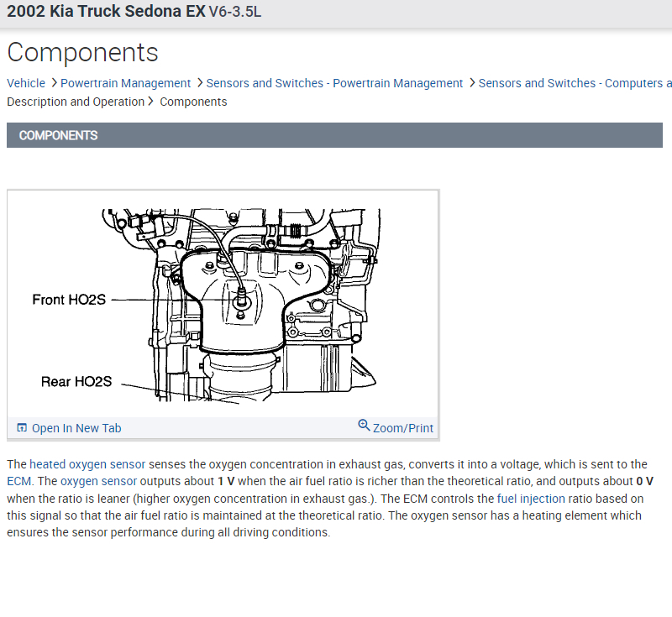Open Sensors and Switches - Powertrain Management breadcrumb
The width and height of the screenshot is (672, 617).
click(x=334, y=83)
